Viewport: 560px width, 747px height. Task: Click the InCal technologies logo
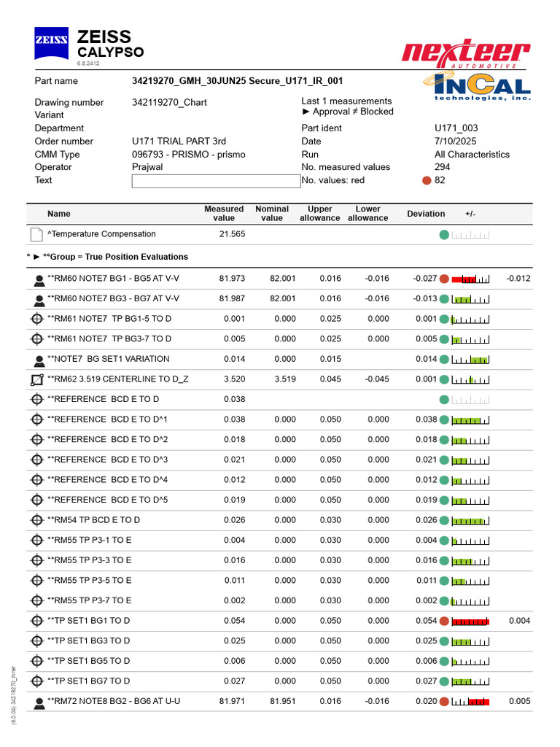tap(477, 86)
